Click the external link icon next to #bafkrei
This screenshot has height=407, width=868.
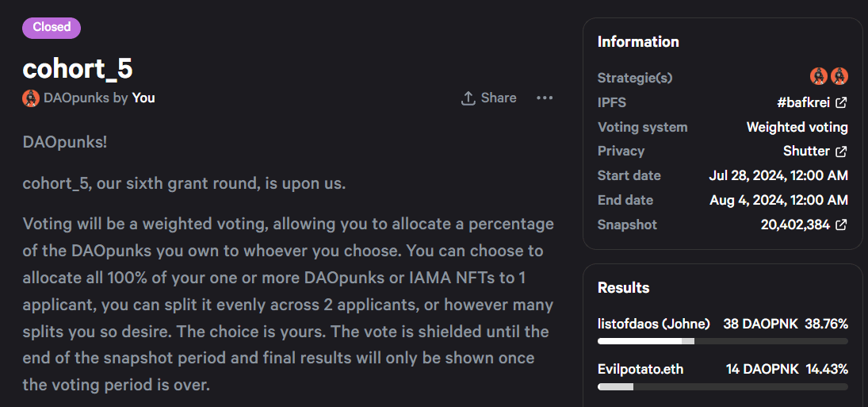pyautogui.click(x=841, y=102)
